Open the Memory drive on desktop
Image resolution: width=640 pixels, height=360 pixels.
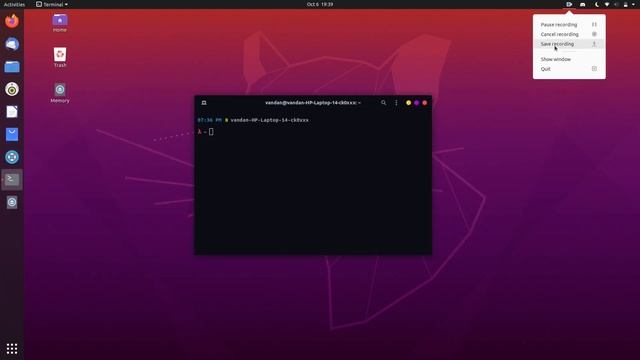60,93
